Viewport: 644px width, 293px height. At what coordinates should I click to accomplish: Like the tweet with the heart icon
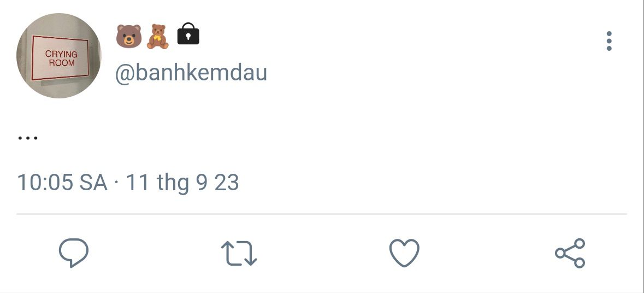(x=404, y=253)
